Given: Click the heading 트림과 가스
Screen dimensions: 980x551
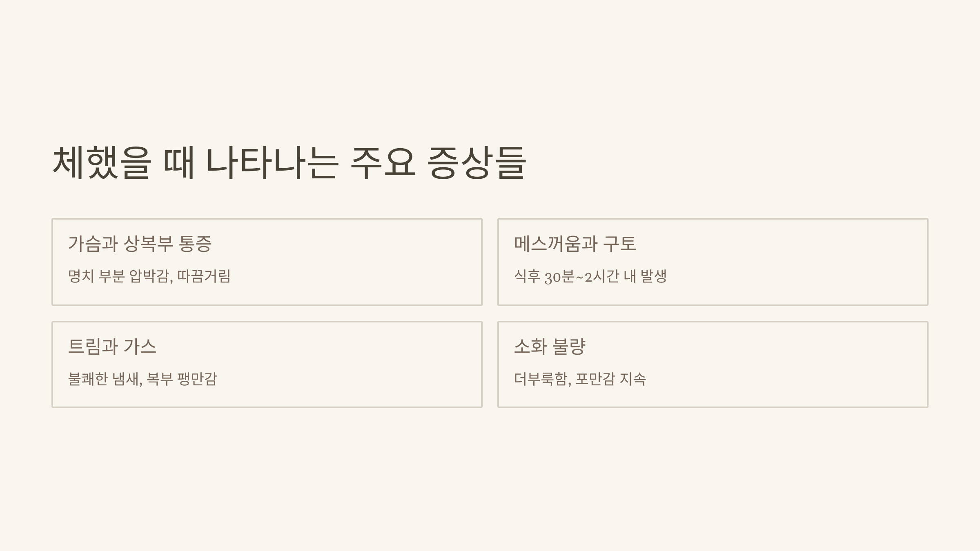Looking at the screenshot, I should 112,347.
